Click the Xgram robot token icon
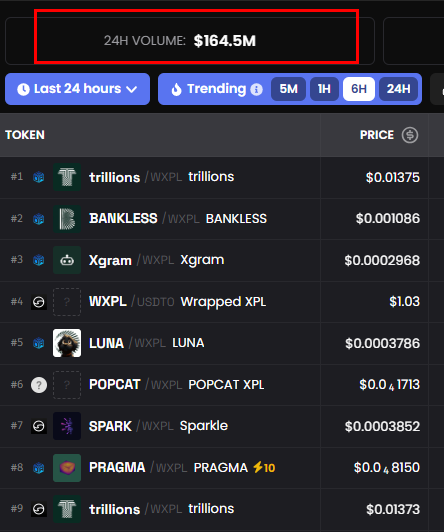The image size is (444, 532). click(67, 260)
